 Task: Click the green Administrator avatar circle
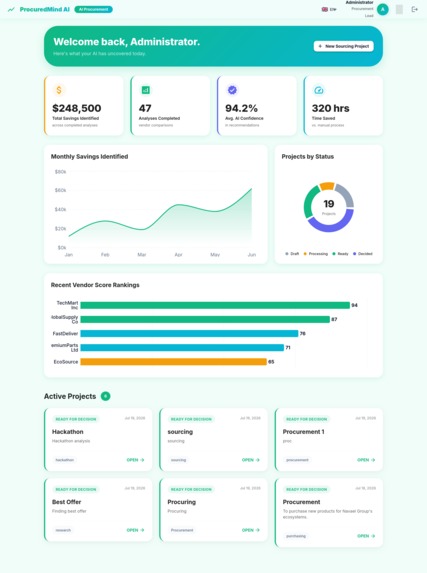tap(383, 10)
